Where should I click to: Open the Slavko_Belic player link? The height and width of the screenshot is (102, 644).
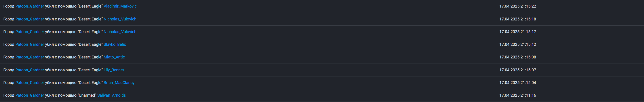[115, 44]
